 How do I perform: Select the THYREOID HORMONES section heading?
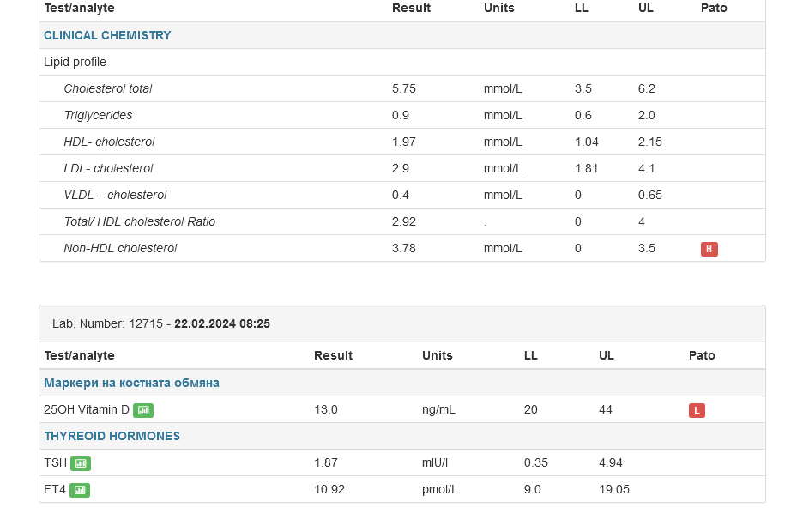(x=112, y=436)
